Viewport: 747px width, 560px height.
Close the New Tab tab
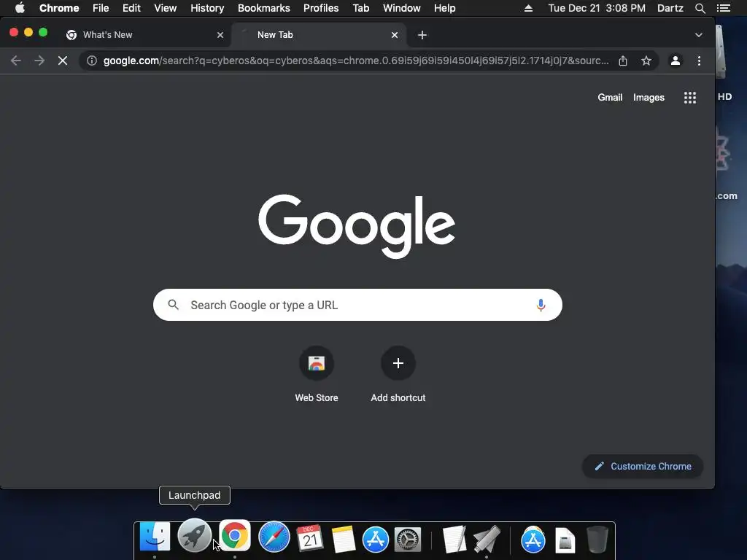[x=395, y=35]
